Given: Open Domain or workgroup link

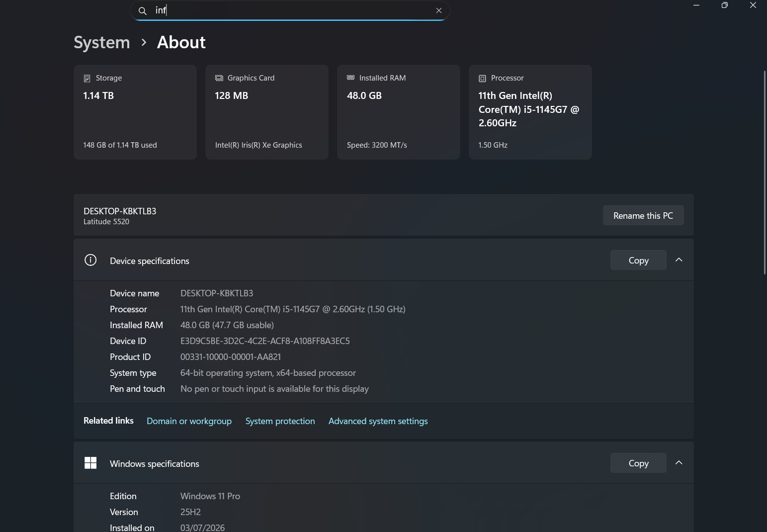Looking at the screenshot, I should [189, 421].
